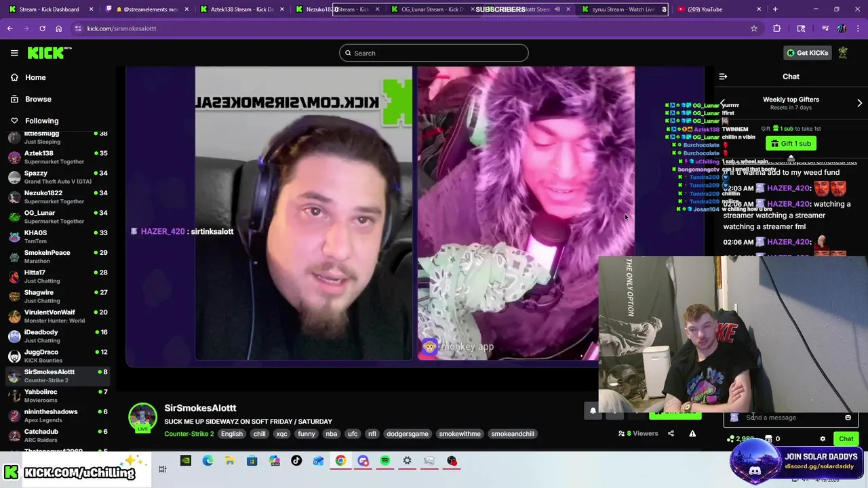This screenshot has height=488, width=868.
Task: Click the English tag
Action: (231, 434)
